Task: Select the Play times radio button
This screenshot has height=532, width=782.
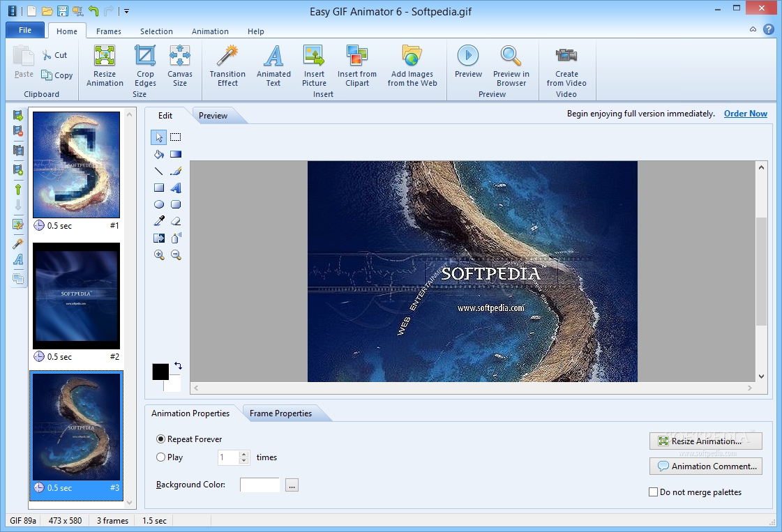Action: (x=161, y=457)
